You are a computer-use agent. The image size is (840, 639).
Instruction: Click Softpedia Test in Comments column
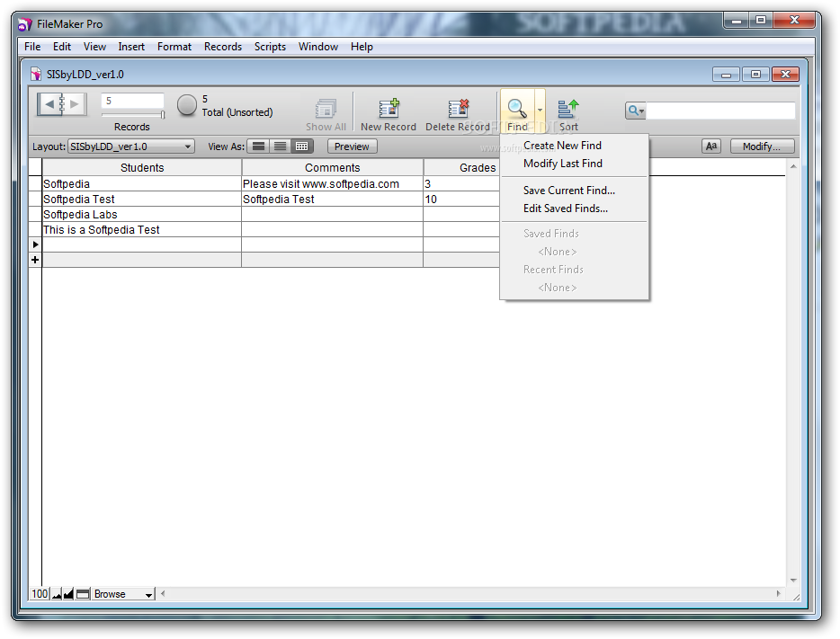[332, 200]
